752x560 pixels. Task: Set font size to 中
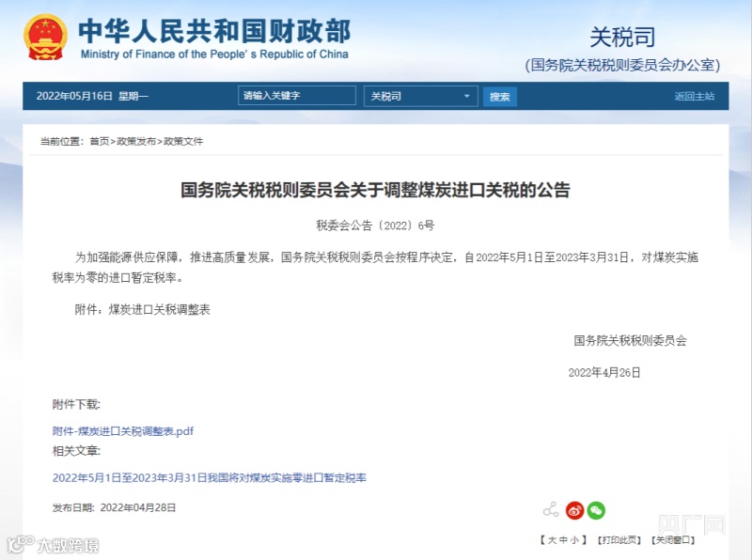pyautogui.click(x=562, y=540)
